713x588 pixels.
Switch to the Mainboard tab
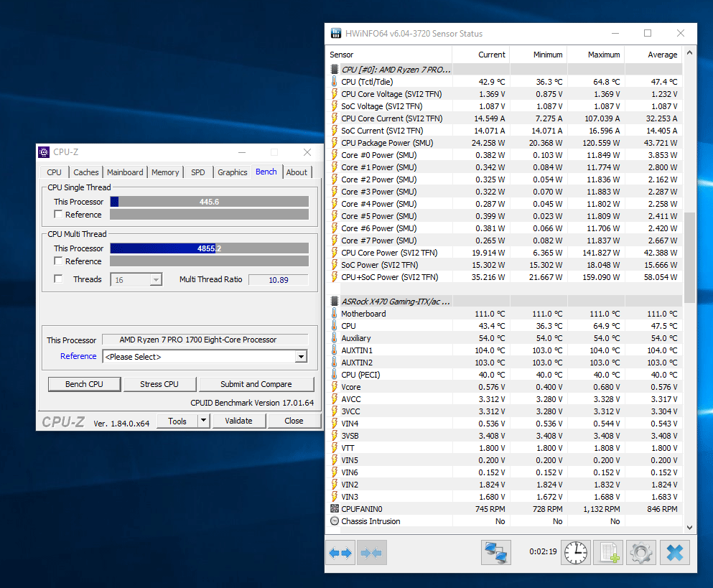125,172
